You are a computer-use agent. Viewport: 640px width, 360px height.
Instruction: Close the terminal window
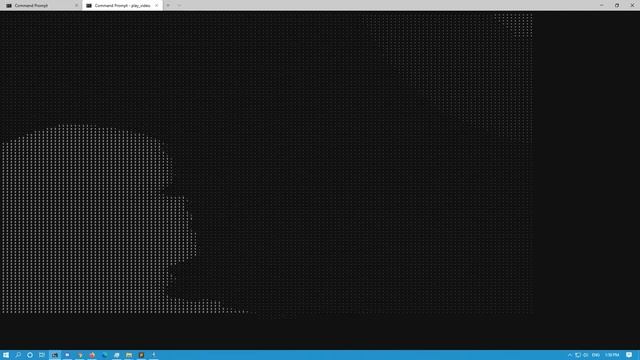coord(632,5)
